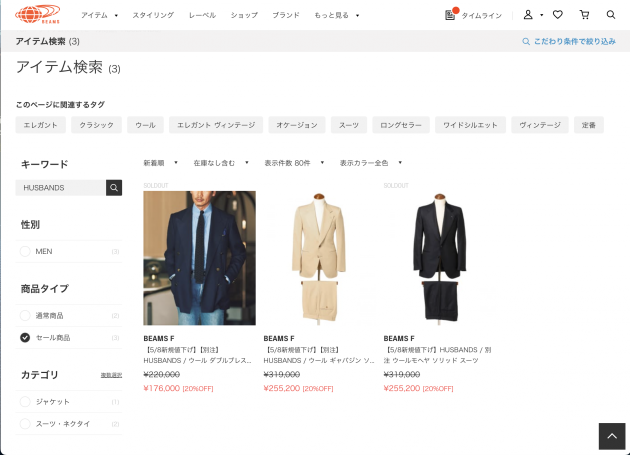The width and height of the screenshot is (630, 455).
Task: Click the 複数選択 category link
Action: coord(111,375)
